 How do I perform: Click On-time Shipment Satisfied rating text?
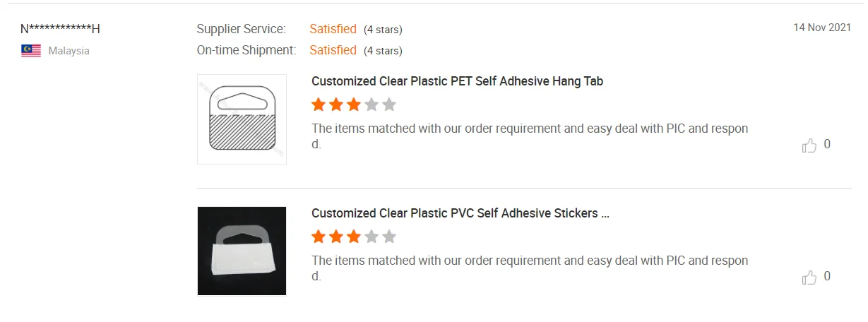coord(333,50)
